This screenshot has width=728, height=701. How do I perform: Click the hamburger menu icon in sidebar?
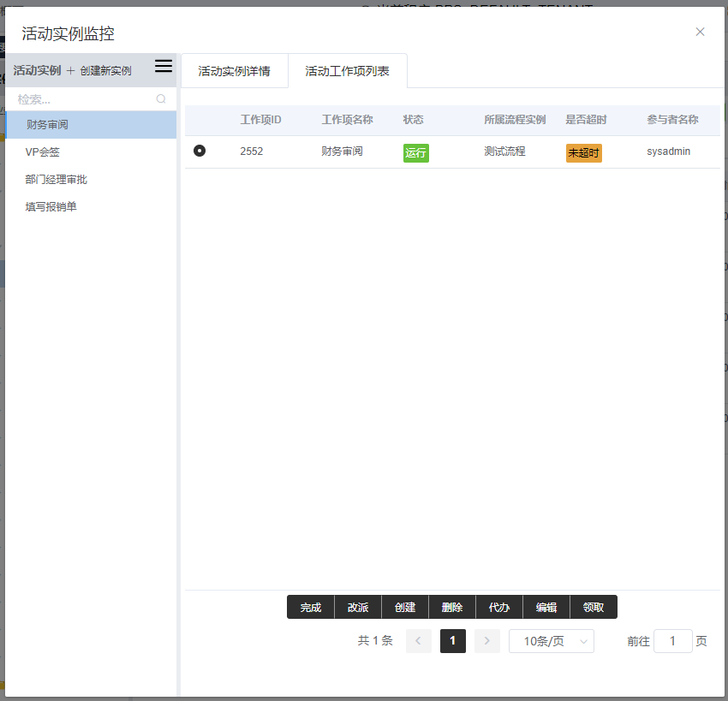click(163, 67)
